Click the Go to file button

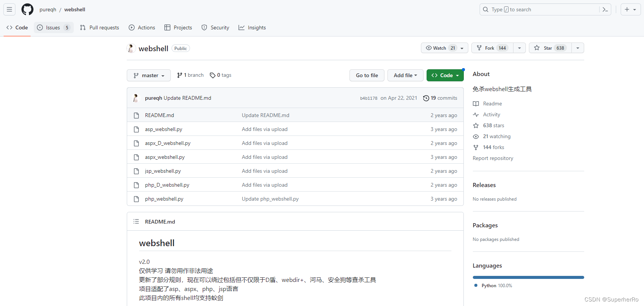367,75
